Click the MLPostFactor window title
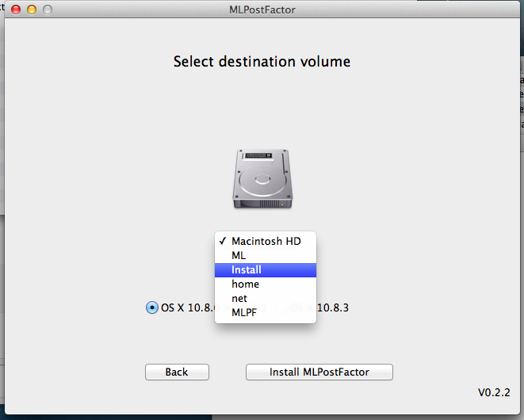The height and width of the screenshot is (420, 524). click(x=262, y=10)
